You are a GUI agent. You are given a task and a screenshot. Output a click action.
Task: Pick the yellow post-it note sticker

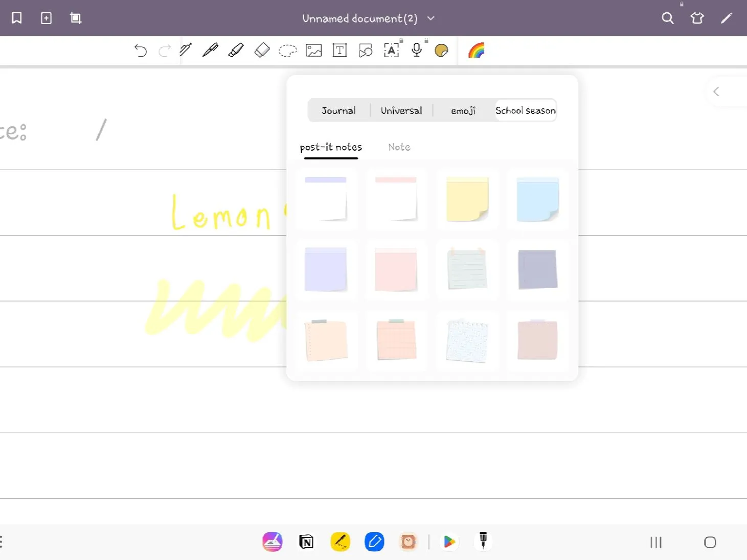click(x=467, y=199)
